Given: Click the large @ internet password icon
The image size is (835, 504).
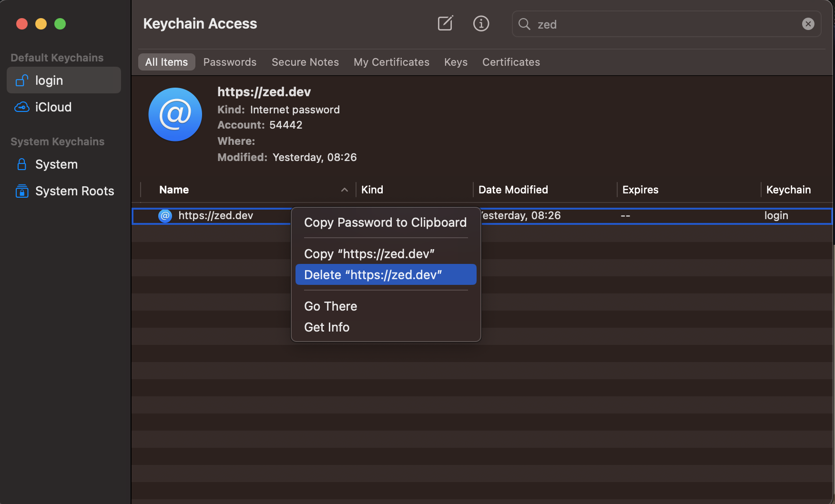Looking at the screenshot, I should 175,114.
